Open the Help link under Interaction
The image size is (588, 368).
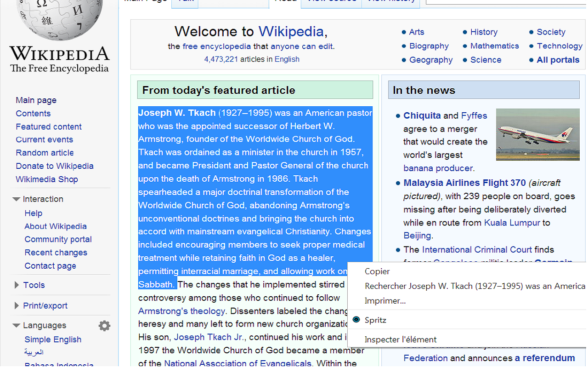pos(34,213)
